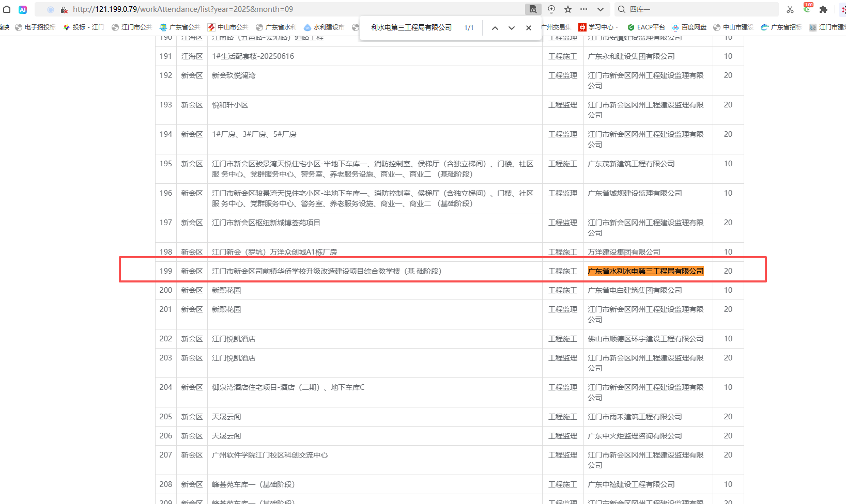This screenshot has height=504, width=846.
Task: Click the scissors screenshot tool icon
Action: click(790, 9)
